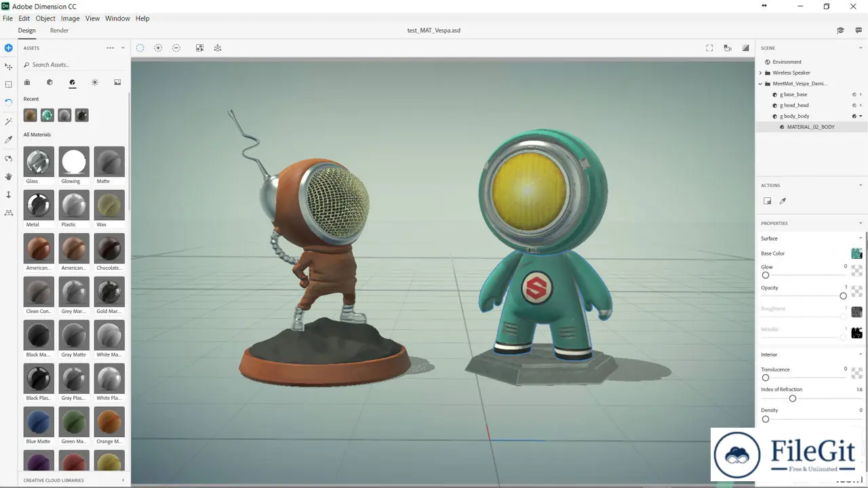Click the Opacity slider handle
The image size is (868, 488).
[843, 296]
